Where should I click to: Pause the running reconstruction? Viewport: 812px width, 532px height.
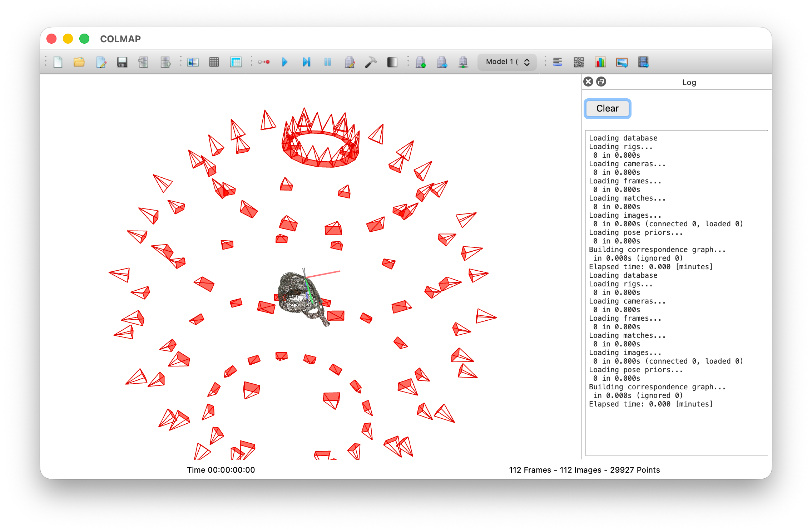click(x=327, y=62)
